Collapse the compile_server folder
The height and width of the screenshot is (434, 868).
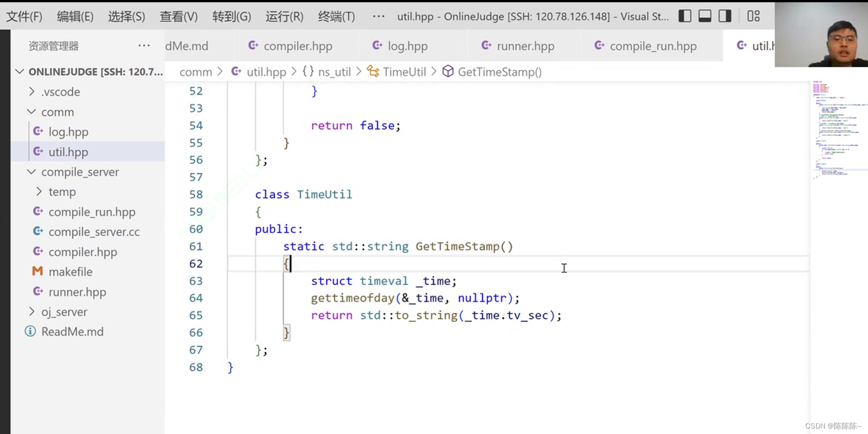31,172
